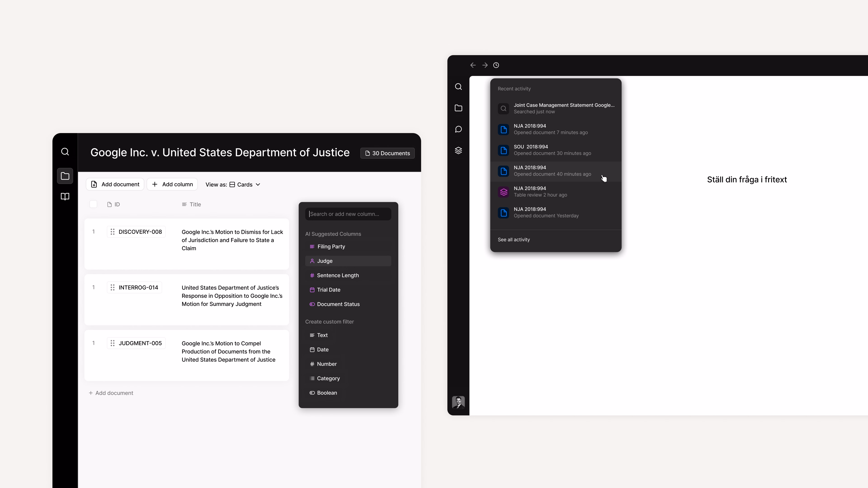This screenshot has height=488, width=868.
Task: Select the Filing Party suggested column
Action: (x=348, y=246)
